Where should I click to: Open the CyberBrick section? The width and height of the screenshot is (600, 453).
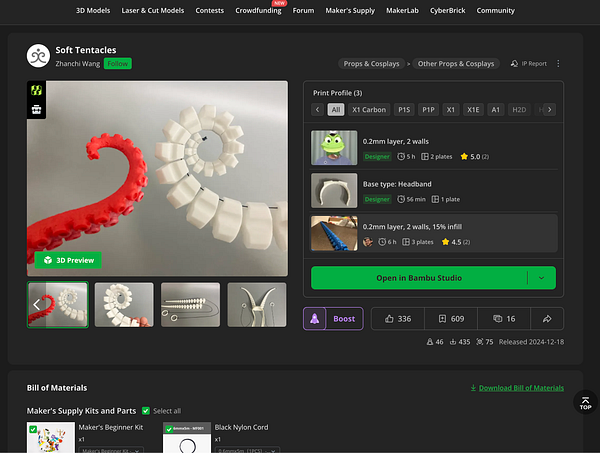pos(447,11)
